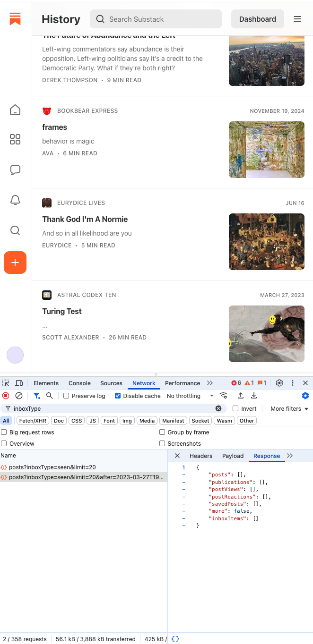Select the CSS type filter
Image resolution: width=313 pixels, height=644 pixels.
click(x=77, y=420)
